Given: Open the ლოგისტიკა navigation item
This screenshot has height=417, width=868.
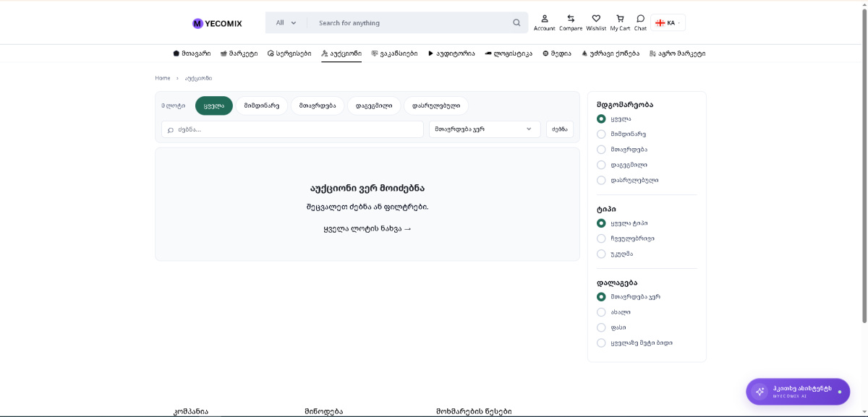Looking at the screenshot, I should [509, 53].
